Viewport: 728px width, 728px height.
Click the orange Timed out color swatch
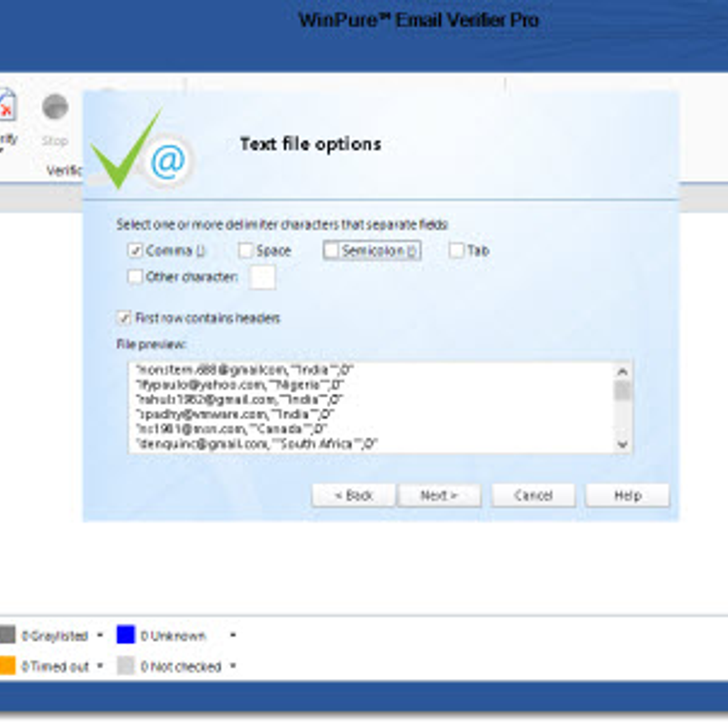[x=7, y=666]
